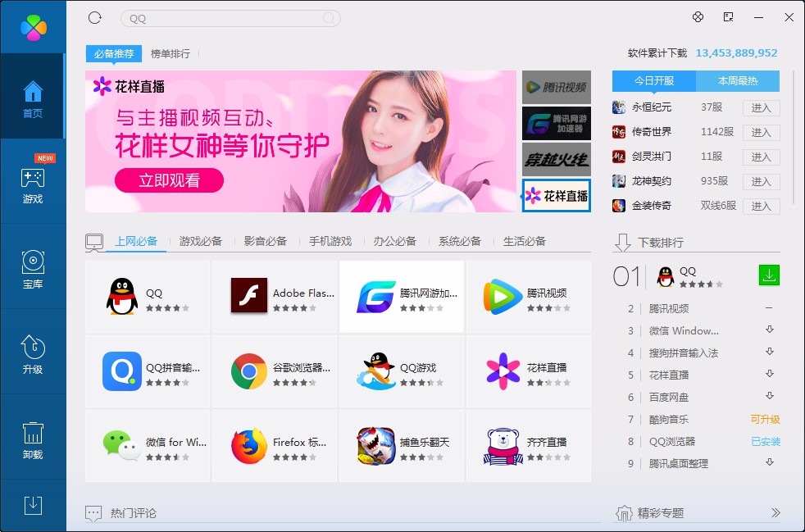This screenshot has width=805, height=532.
Task: Download 花样直播 via ranking arrow
Action: (x=770, y=374)
